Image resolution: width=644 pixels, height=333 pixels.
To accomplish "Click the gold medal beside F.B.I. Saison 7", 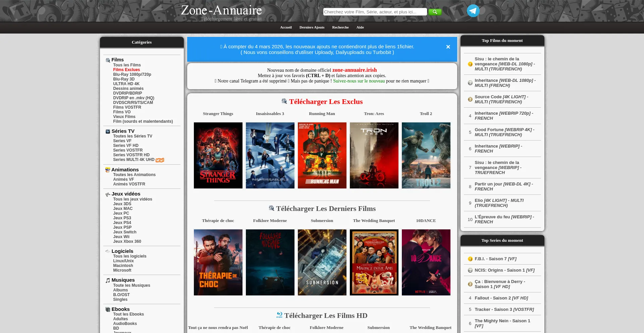I will pyautogui.click(x=470, y=259).
